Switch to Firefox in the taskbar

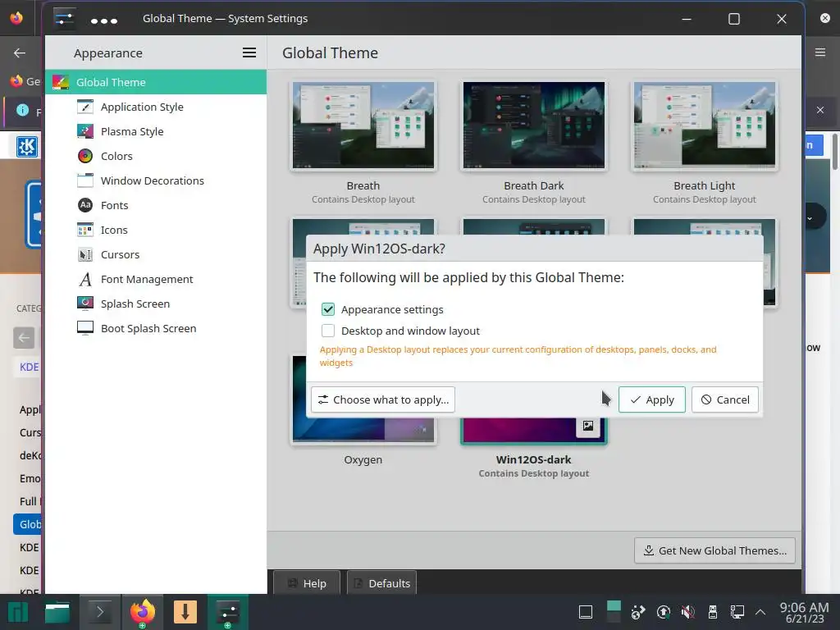pos(143,612)
